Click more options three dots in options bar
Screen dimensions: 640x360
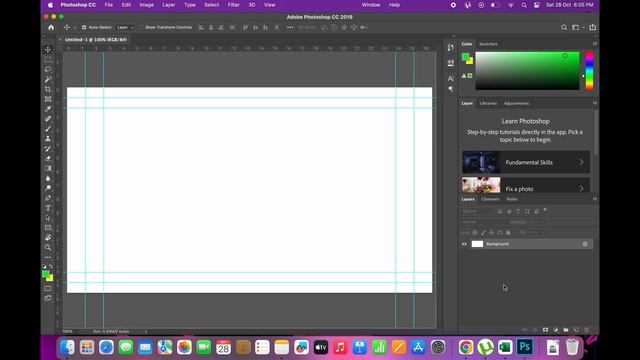pos(290,27)
